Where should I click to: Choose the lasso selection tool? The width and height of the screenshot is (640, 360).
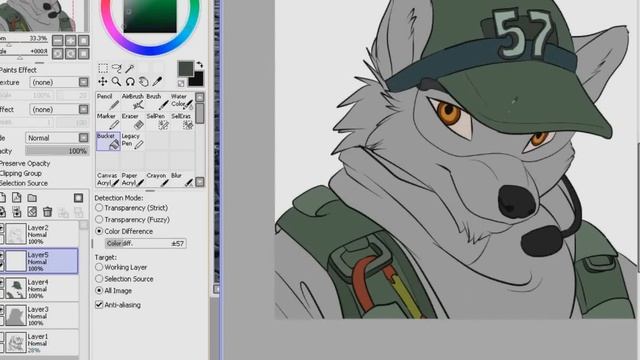point(116,68)
